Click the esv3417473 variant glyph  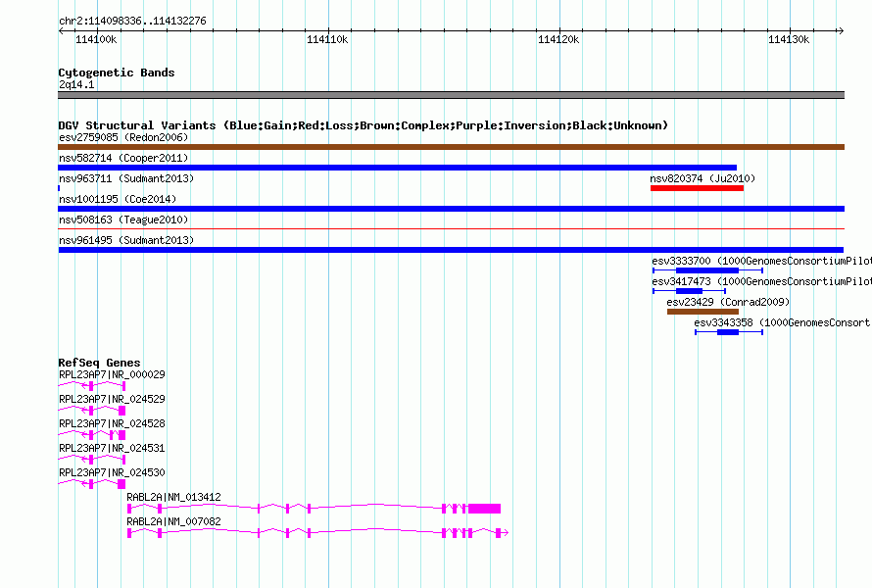tap(689, 291)
